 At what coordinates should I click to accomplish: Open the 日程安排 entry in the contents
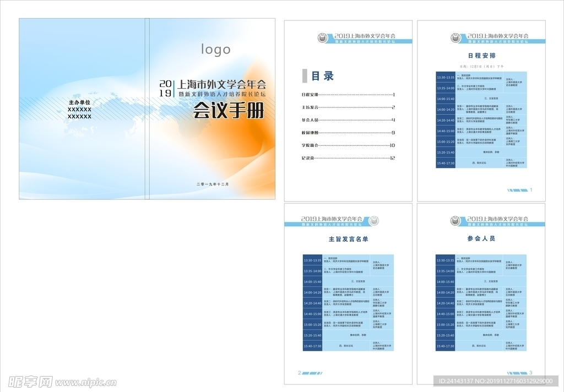pyautogui.click(x=310, y=95)
